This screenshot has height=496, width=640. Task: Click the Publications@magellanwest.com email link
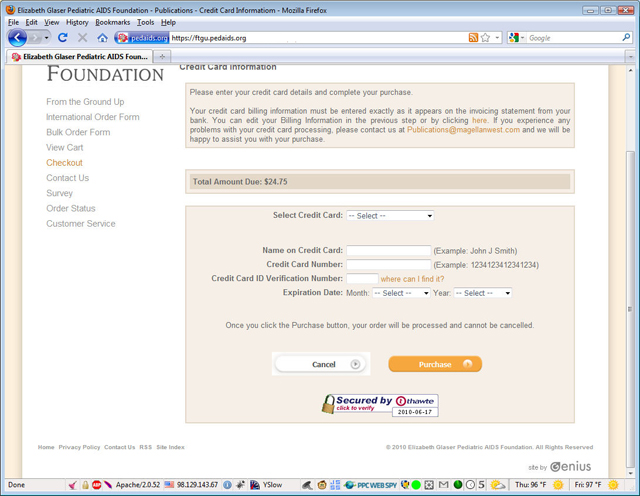coord(463,130)
